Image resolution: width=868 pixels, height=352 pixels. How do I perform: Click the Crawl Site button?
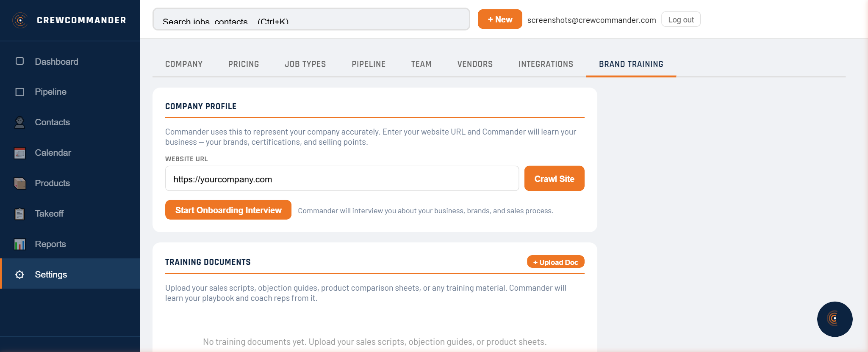(554, 179)
